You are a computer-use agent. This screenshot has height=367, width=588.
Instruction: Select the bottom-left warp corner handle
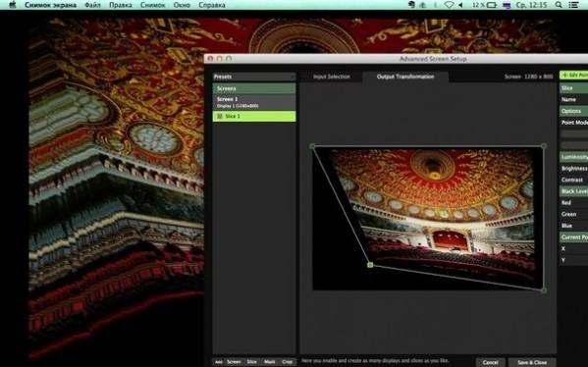[x=370, y=265]
